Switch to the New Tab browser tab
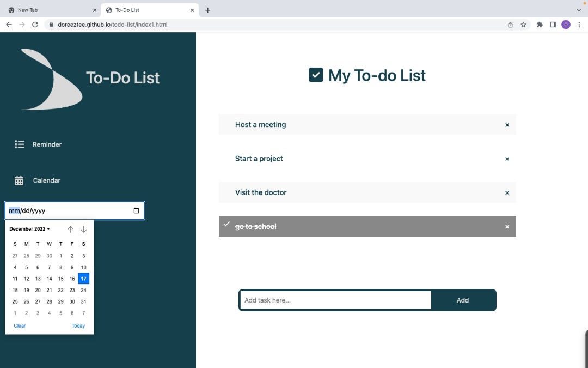The image size is (588, 368). pos(49,9)
